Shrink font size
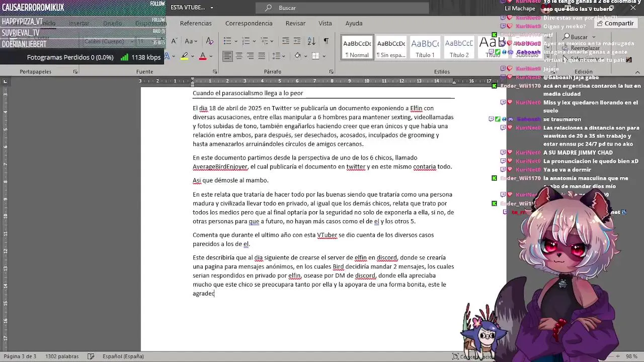Screen dimensions: 644x362 click(174, 41)
